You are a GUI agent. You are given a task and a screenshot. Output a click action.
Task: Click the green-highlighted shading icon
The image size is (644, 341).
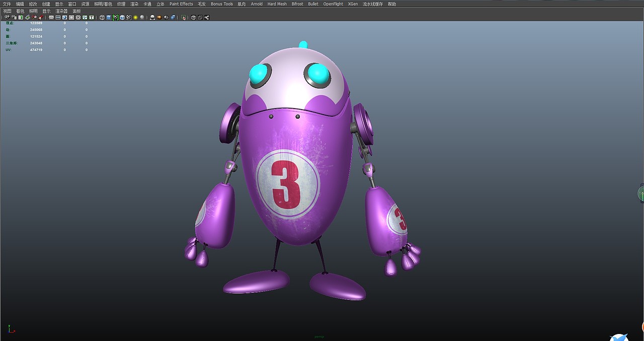pyautogui.click(x=115, y=17)
